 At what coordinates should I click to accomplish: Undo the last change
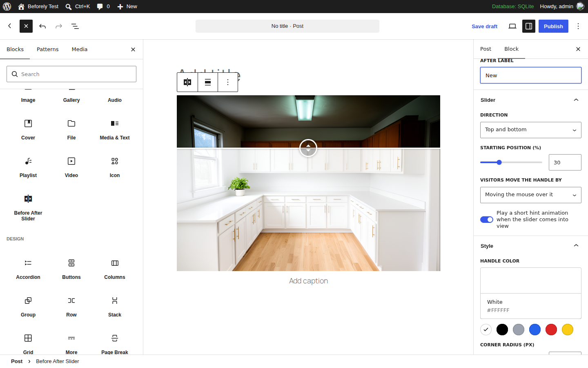click(42, 26)
